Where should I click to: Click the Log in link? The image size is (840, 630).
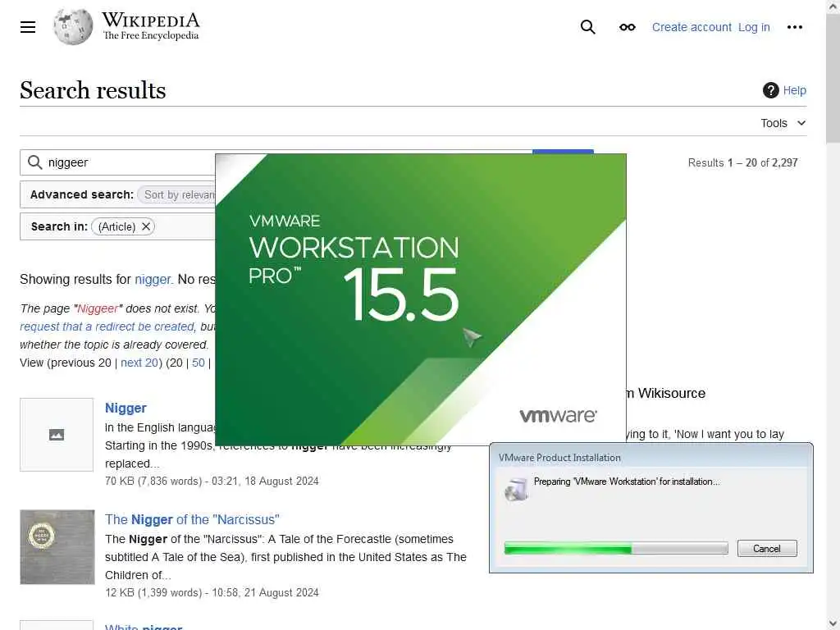(x=754, y=27)
